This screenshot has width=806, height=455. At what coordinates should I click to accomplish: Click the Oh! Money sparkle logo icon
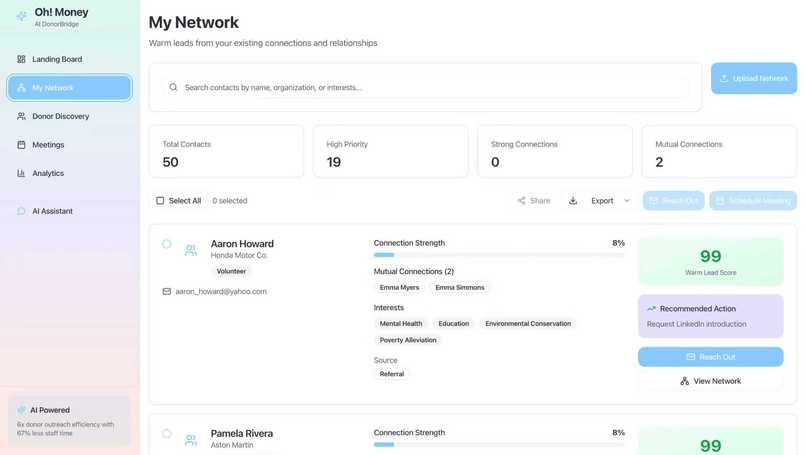pyautogui.click(x=22, y=16)
